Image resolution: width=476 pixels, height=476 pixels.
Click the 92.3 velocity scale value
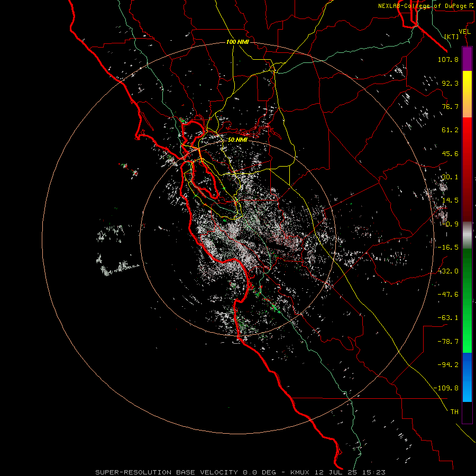tap(450, 83)
